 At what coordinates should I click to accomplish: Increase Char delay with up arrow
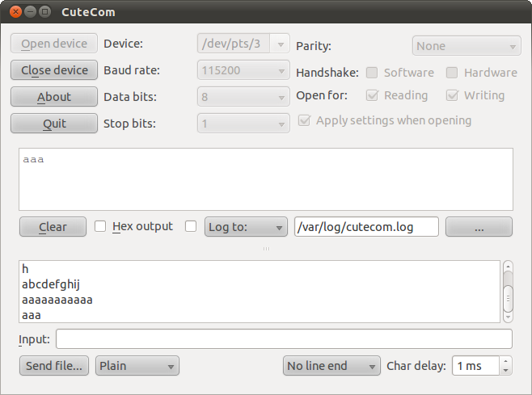tap(506, 361)
